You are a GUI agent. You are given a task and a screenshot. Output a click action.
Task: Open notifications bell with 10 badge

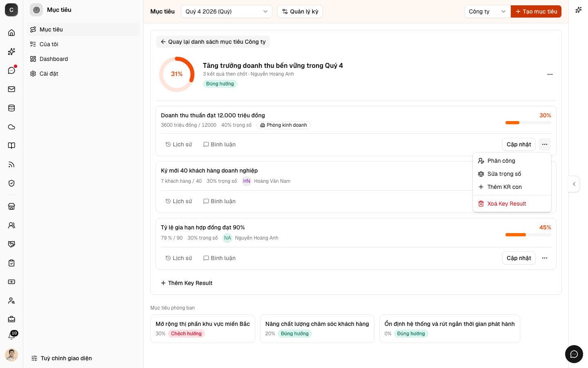click(x=12, y=335)
